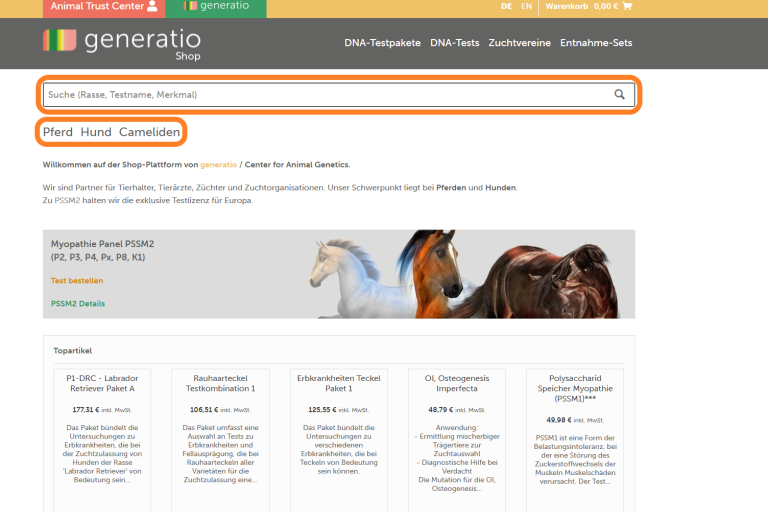The height and width of the screenshot is (512, 768).
Task: Open the shopping cart icon
Action: [627, 6]
